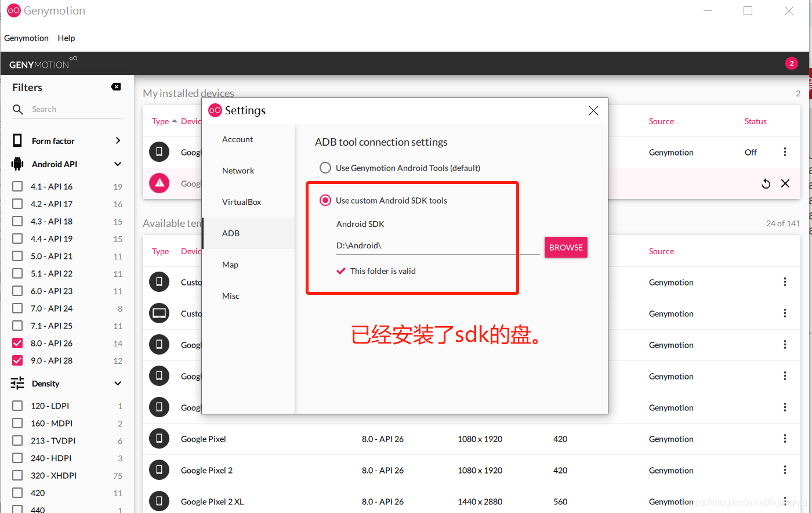Sort installed devices by Source column
The height and width of the screenshot is (513, 812).
point(661,121)
